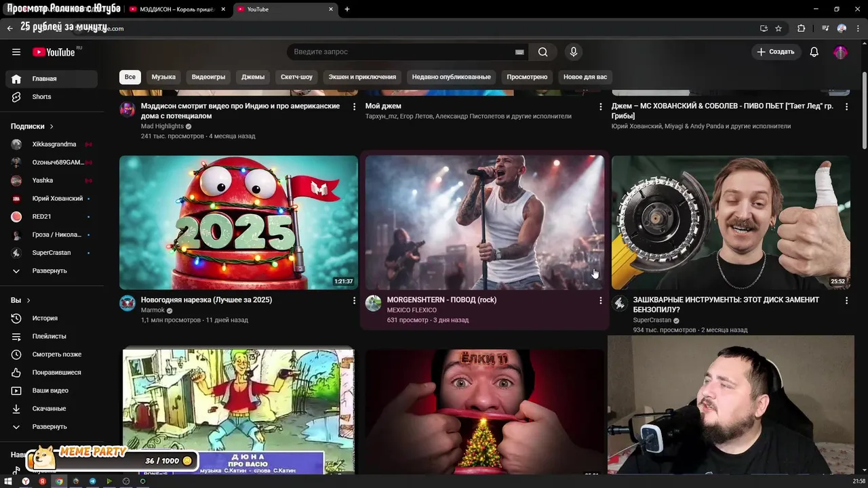Expand the Вы section with Развернуть under Скачанные
The width and height of the screenshot is (868, 488).
click(x=52, y=427)
